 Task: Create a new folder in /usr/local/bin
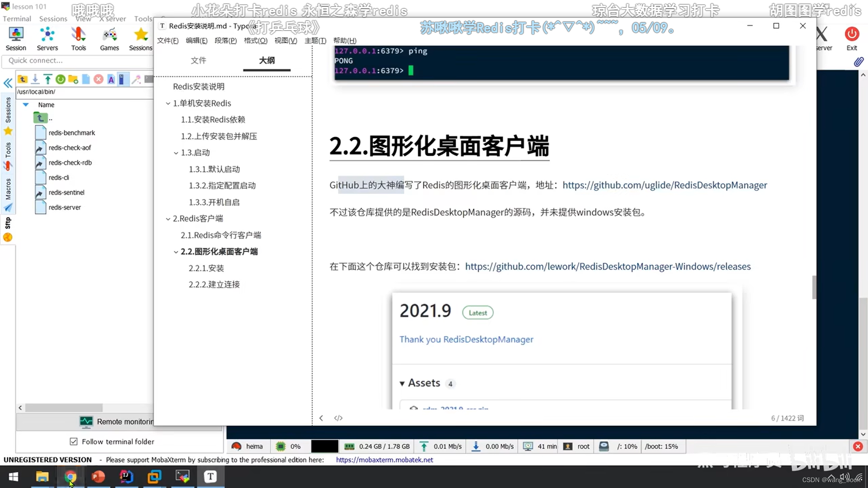click(73, 79)
